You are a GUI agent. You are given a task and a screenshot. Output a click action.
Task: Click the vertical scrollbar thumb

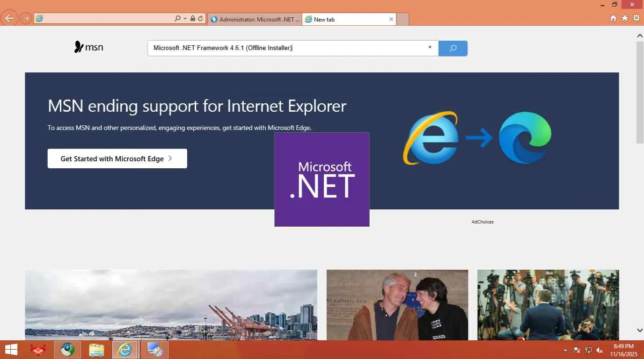[640, 92]
